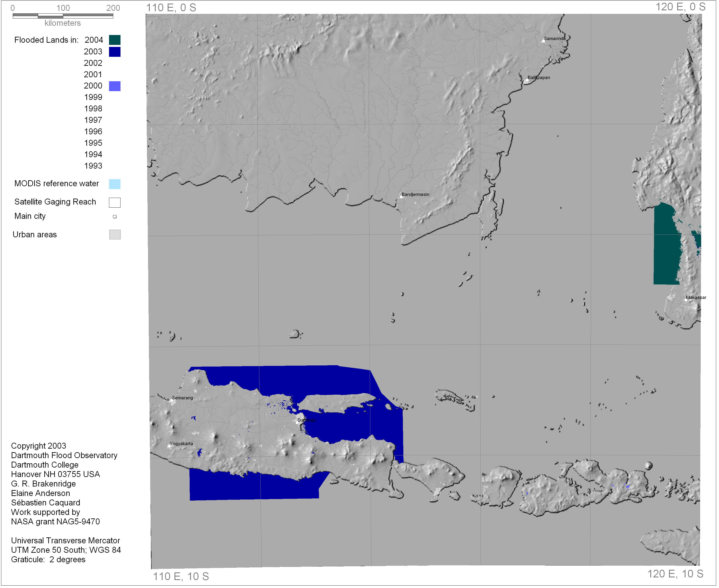The width and height of the screenshot is (719, 588).
Task: Click the 110 E, 0 S corner label
Action: (x=171, y=7)
